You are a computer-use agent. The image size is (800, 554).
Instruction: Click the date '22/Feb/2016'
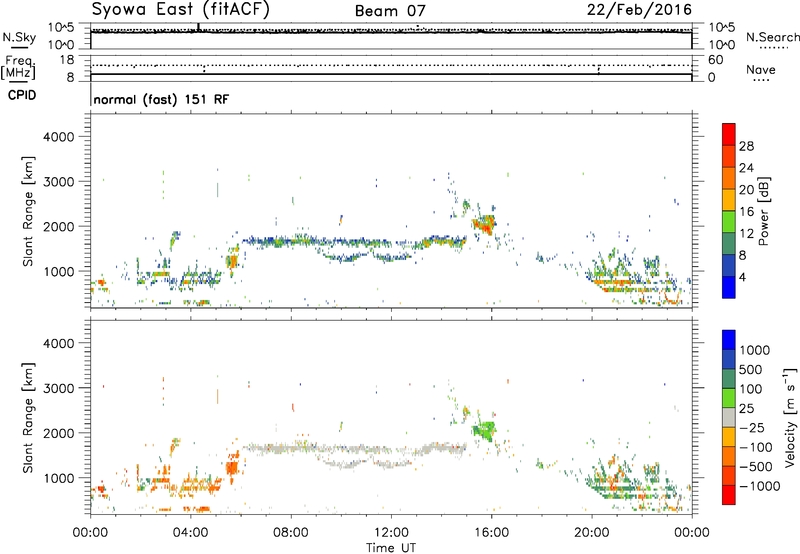639,10
